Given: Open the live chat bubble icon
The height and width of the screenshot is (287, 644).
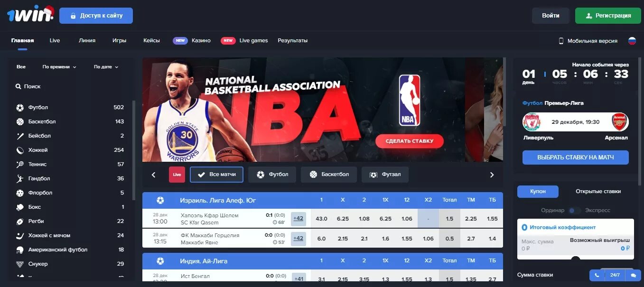Looking at the screenshot, I should (x=633, y=275).
